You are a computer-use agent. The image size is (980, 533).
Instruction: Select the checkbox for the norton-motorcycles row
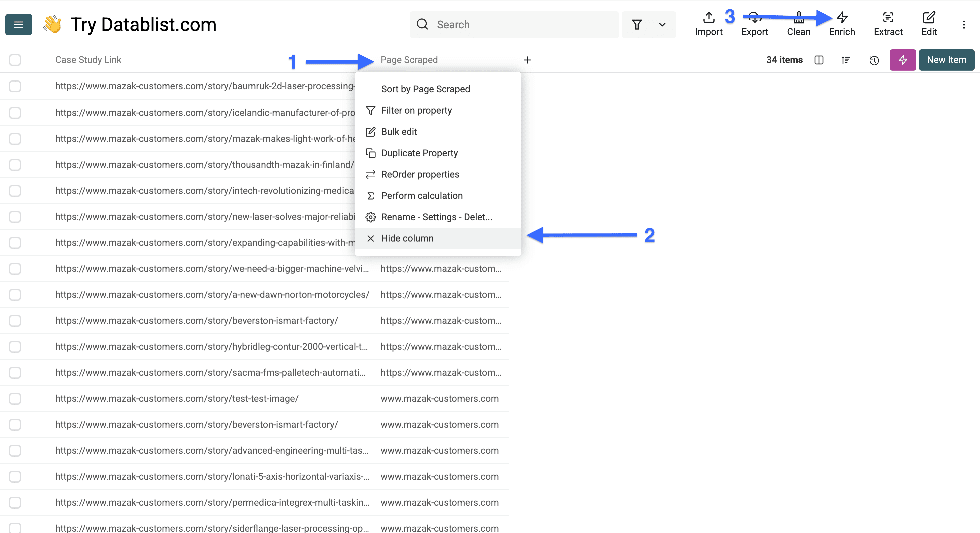(x=15, y=294)
